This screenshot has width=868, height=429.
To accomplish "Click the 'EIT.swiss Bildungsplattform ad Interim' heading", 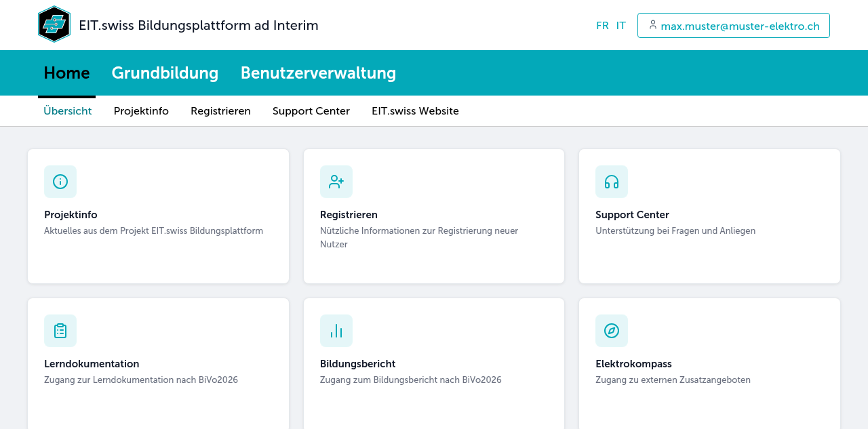I will [199, 26].
